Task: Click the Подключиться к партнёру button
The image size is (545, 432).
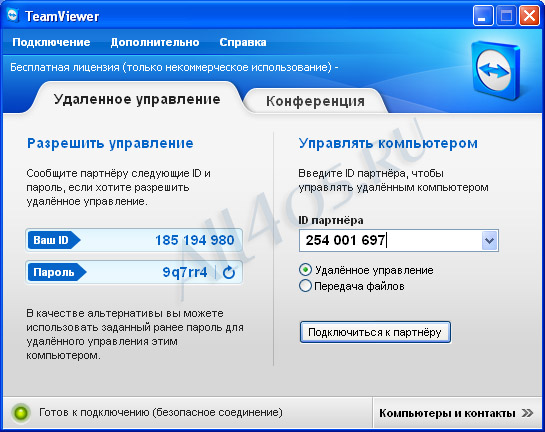Action: [375, 332]
